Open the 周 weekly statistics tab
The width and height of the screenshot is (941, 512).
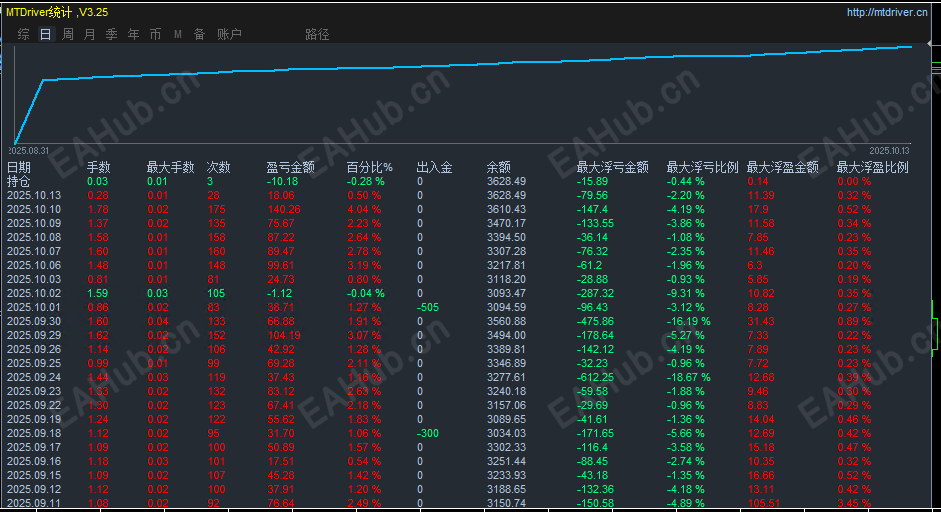click(x=68, y=34)
